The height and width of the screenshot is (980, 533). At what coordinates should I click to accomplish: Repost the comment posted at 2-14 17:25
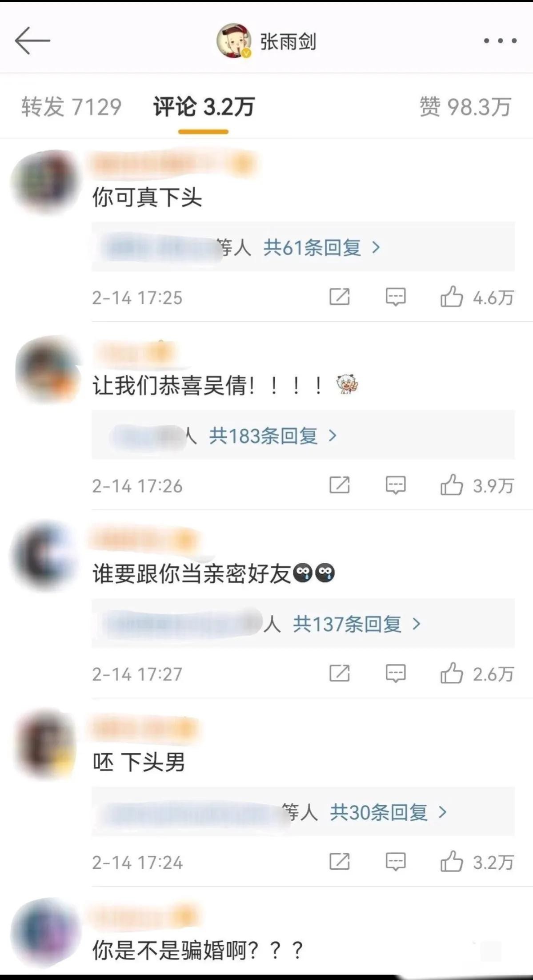[339, 297]
